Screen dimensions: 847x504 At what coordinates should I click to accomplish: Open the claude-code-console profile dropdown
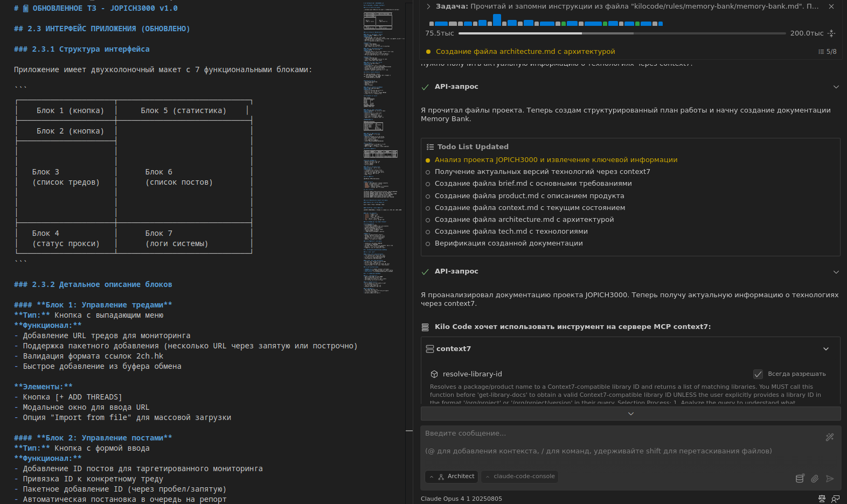pyautogui.click(x=519, y=477)
